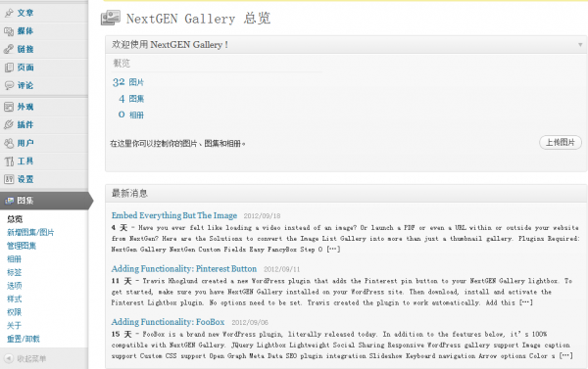Click the 用户 users icon

point(9,143)
